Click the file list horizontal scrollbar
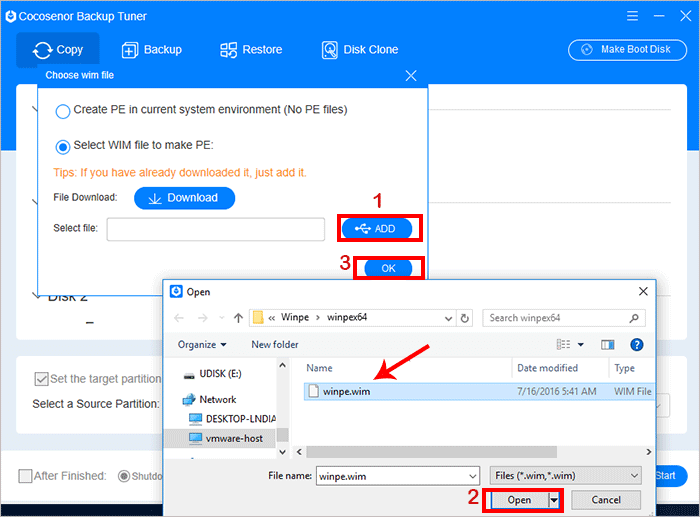 click(x=431, y=452)
